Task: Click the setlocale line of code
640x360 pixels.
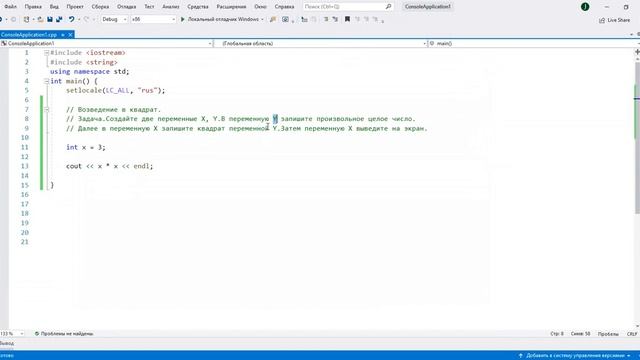Action: tap(116, 91)
